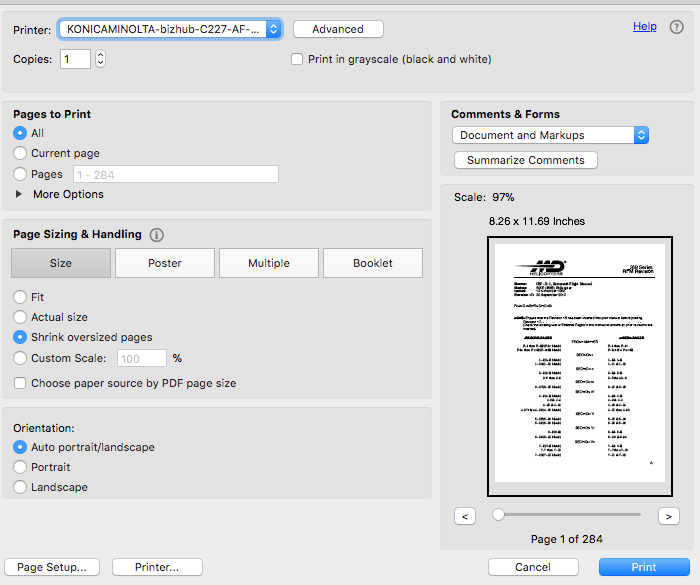
Task: Open the Help link
Action: (x=645, y=26)
